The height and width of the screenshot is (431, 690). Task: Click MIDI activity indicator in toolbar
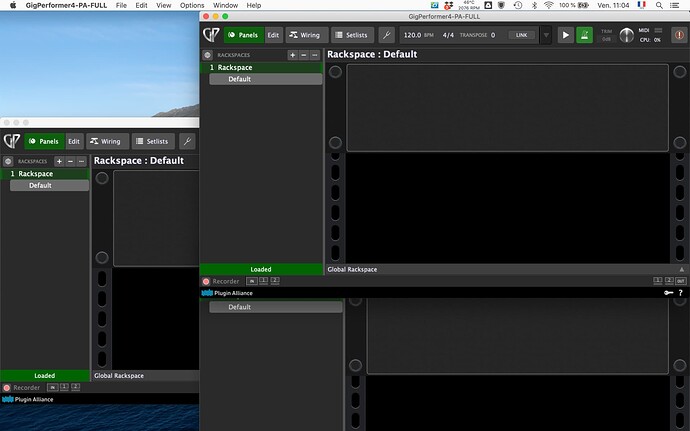tap(658, 30)
